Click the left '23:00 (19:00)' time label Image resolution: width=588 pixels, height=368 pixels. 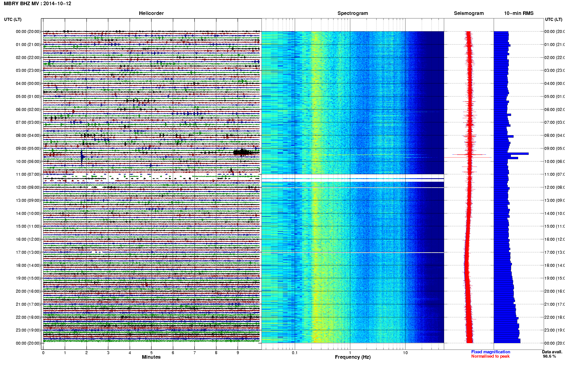click(28, 330)
